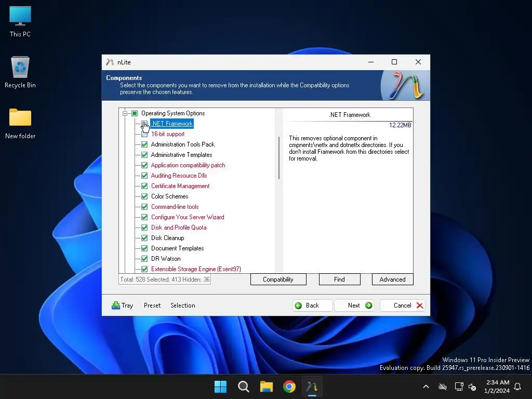
Task: Uncheck Document Templates checkbox
Action: coord(144,248)
